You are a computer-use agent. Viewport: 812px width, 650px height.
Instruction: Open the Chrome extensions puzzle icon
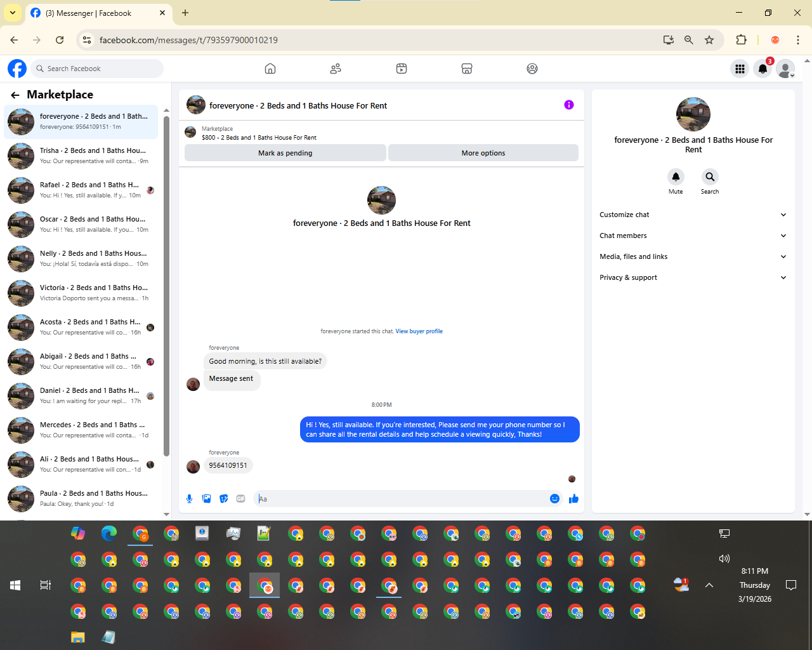741,40
